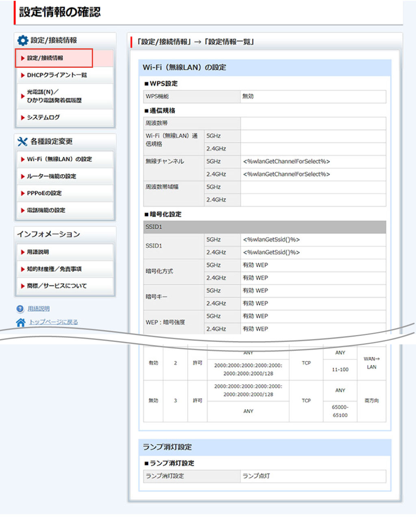Click the question mark help icon
The height and width of the screenshot is (532, 416).
pos(20,309)
